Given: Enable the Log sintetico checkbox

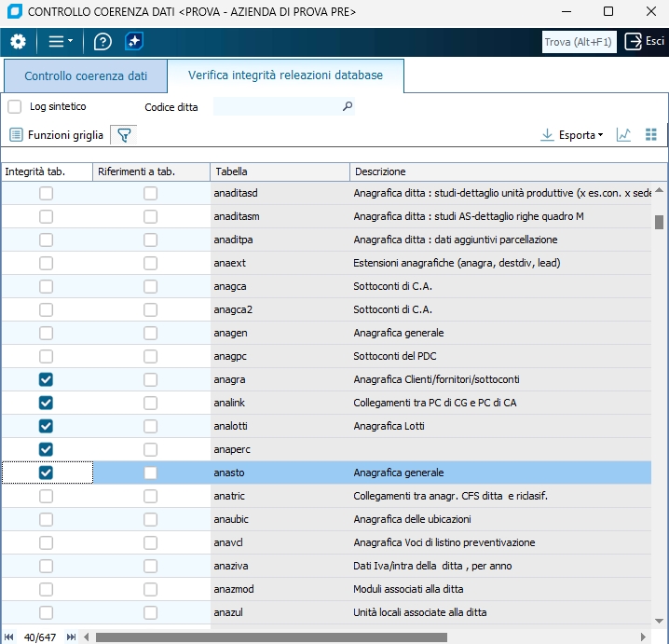Looking at the screenshot, I should (15, 106).
